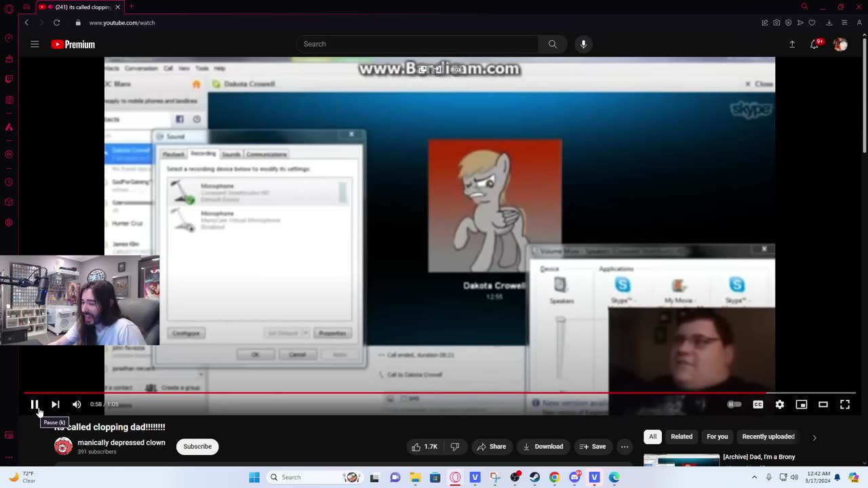Pause the YouTube video
The height and width of the screenshot is (488, 868).
point(35,405)
